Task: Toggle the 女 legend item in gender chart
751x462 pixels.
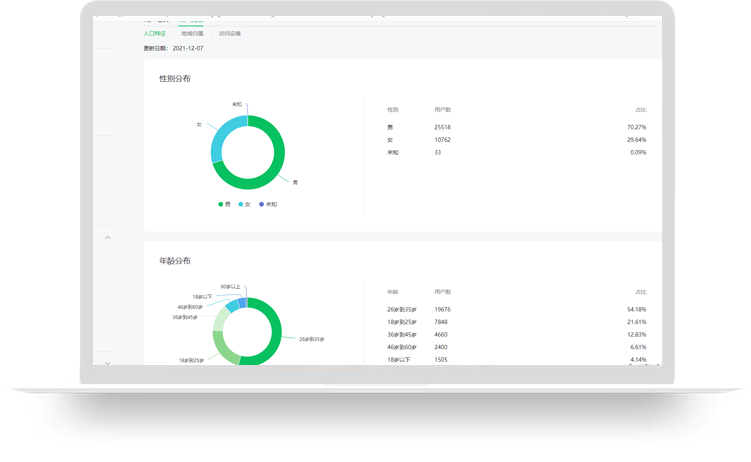Action: (243, 204)
